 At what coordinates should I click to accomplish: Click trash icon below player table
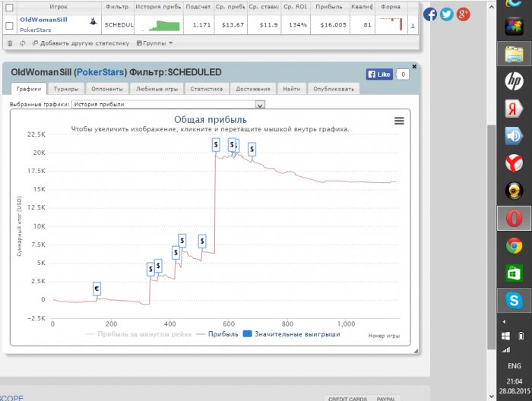pyautogui.click(x=10, y=43)
